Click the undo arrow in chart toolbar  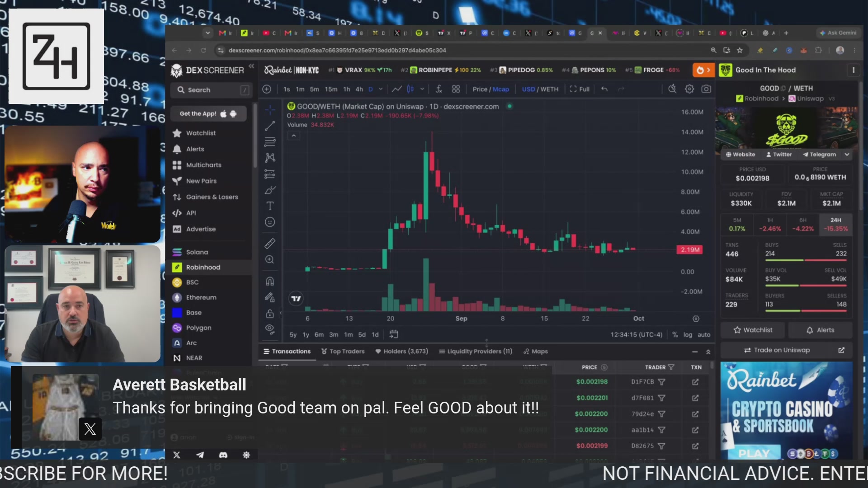(x=604, y=89)
